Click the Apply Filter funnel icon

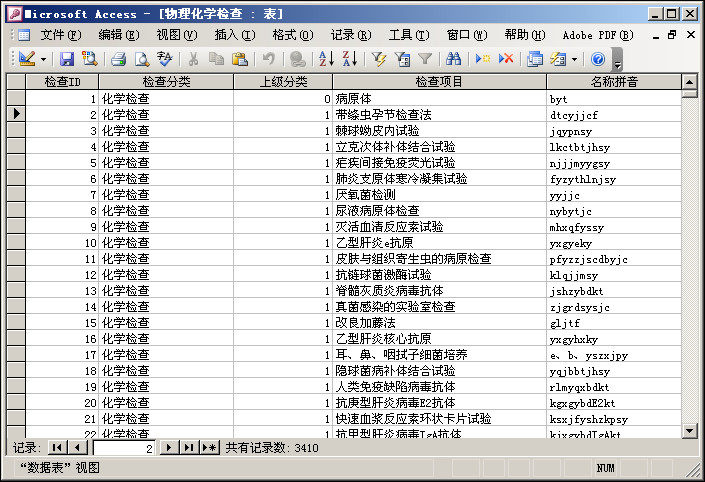click(425, 59)
